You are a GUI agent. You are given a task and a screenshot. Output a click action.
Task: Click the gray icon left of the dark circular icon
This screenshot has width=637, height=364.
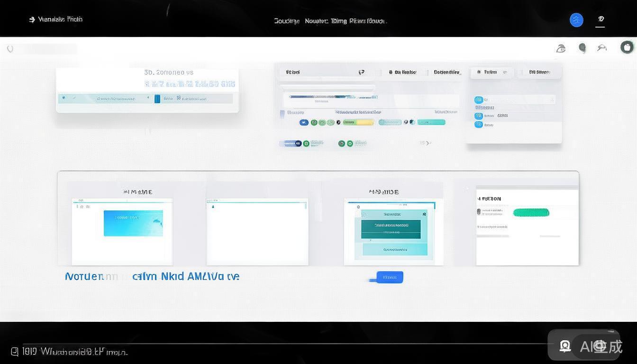tap(602, 47)
